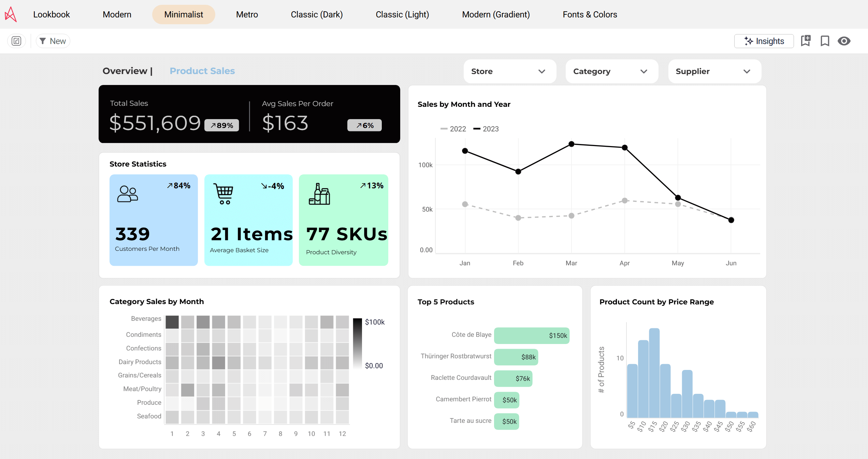This screenshot has width=868, height=459.
Task: Open the Product Sales link
Action: (202, 71)
